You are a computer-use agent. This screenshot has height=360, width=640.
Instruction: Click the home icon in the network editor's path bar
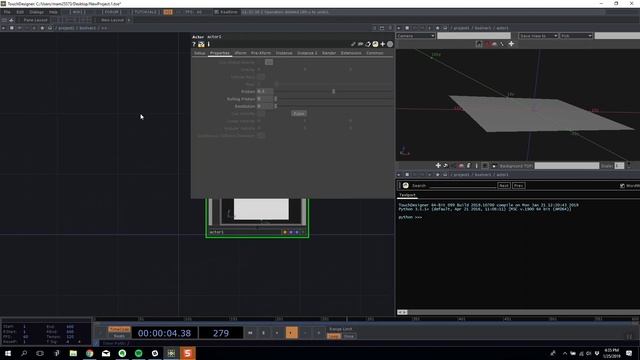pos(50,28)
